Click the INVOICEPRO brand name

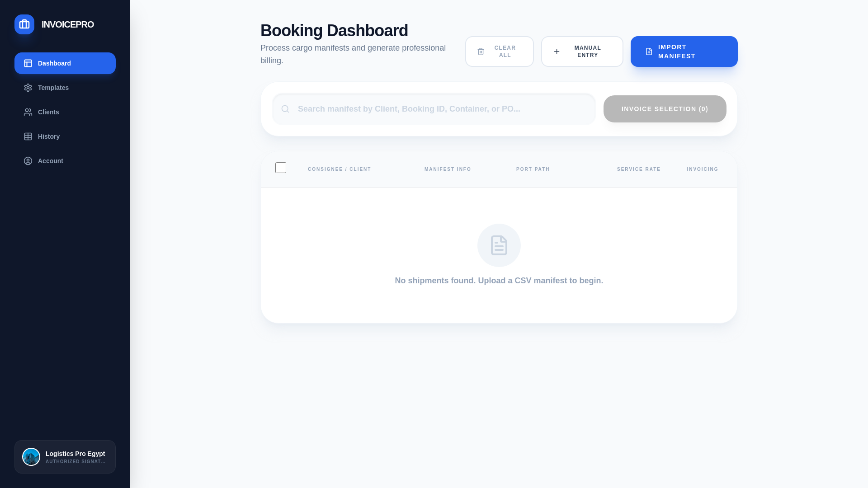click(x=68, y=24)
